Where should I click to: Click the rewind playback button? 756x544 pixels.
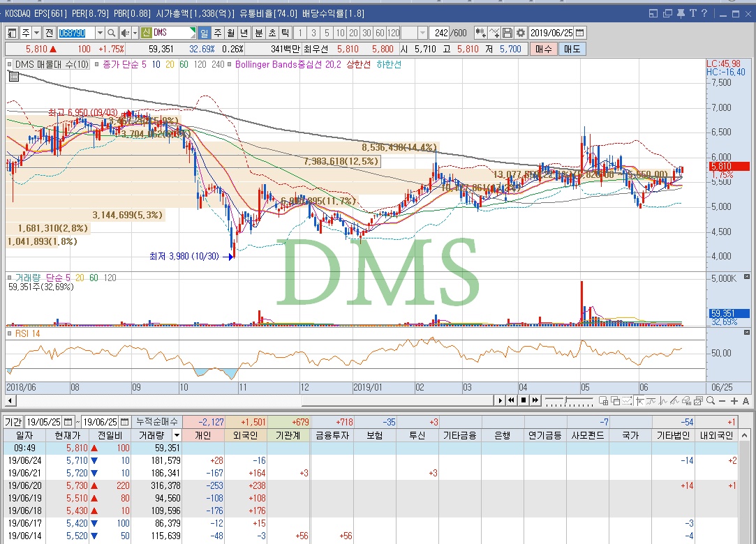pos(511,400)
